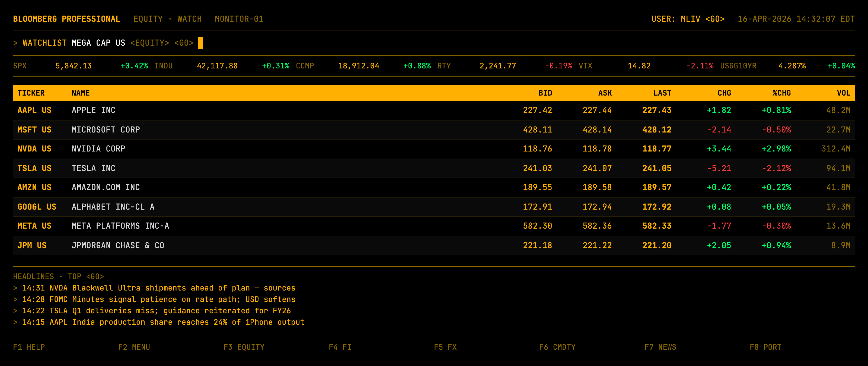The image size is (868, 366).
Task: Sort by the %CHG column header
Action: pos(782,93)
